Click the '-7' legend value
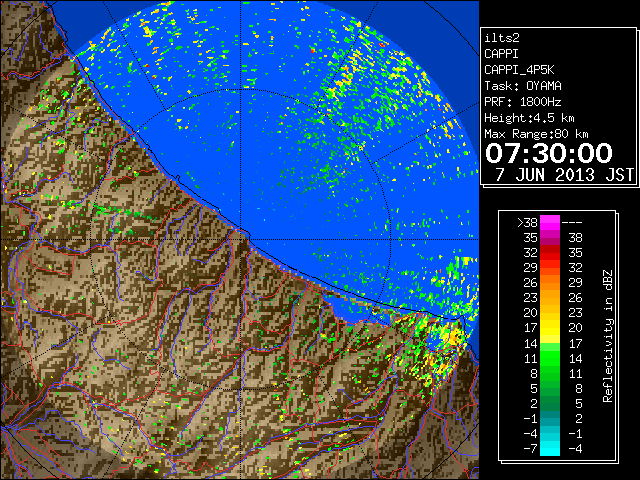The image size is (640, 480). point(530,448)
